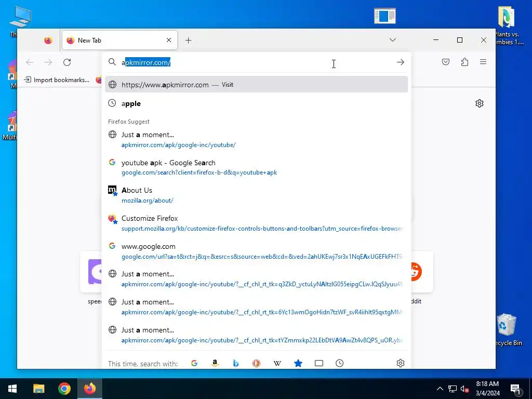Open the Windows Start menu
The height and width of the screenshot is (399, 532).
[x=12, y=389]
